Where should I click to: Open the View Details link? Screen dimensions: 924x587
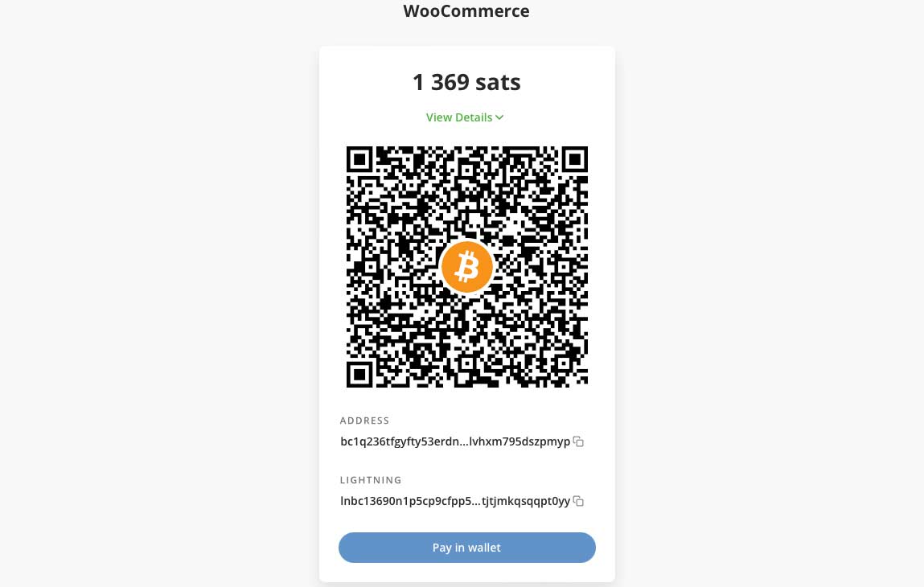click(459, 117)
